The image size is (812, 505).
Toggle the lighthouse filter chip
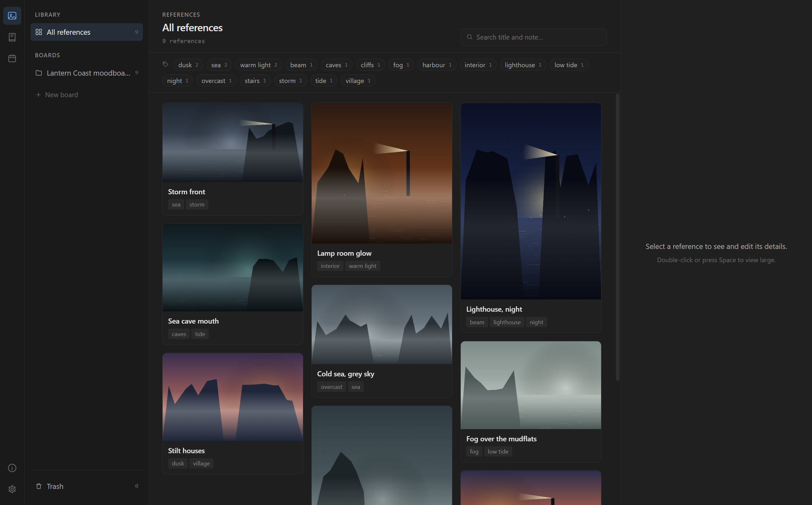coord(523,65)
